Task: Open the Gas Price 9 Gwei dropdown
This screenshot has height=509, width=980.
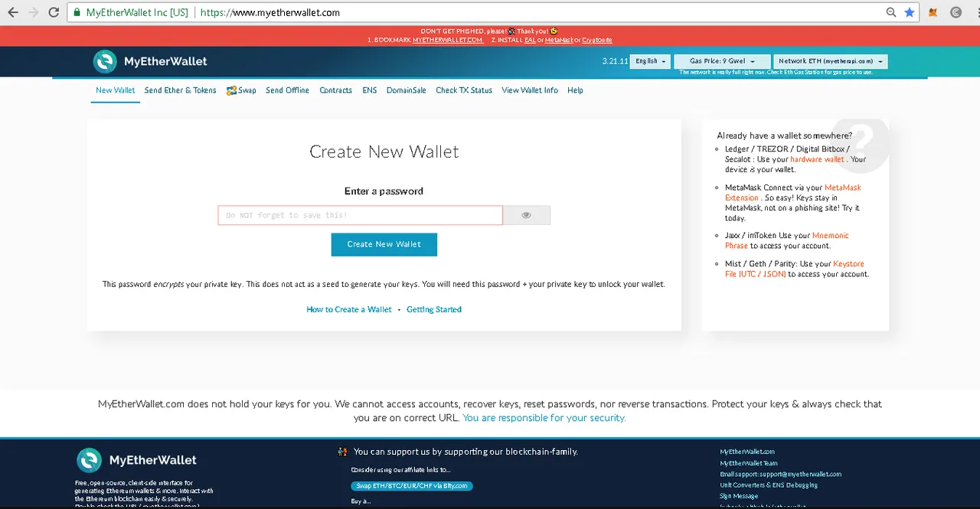Action: click(x=722, y=61)
